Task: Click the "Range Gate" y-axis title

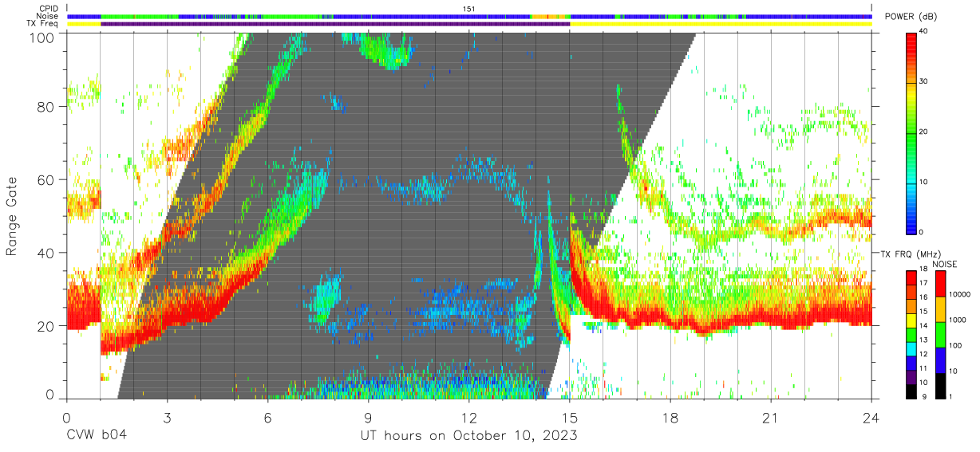Action: tap(12, 216)
